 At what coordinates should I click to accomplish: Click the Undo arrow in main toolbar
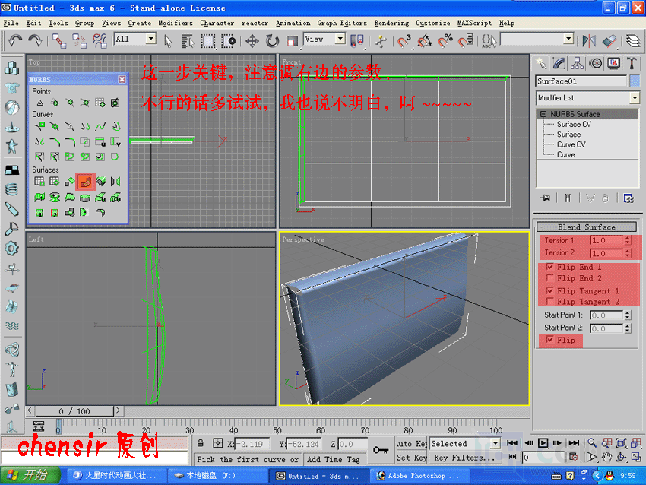click(15, 40)
